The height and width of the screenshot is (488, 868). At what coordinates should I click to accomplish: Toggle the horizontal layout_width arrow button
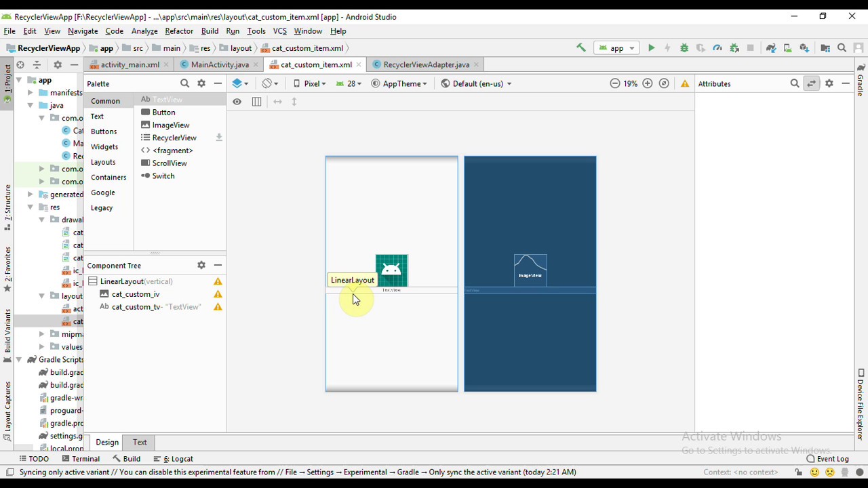click(277, 102)
